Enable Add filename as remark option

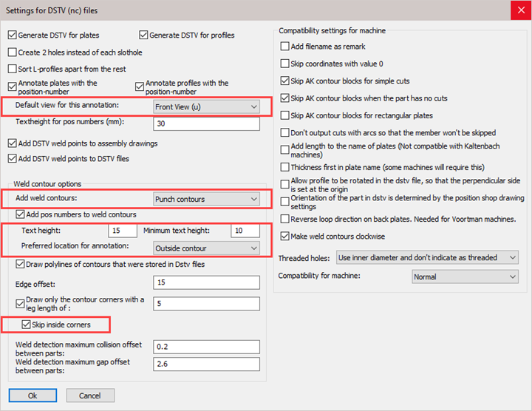click(285, 46)
